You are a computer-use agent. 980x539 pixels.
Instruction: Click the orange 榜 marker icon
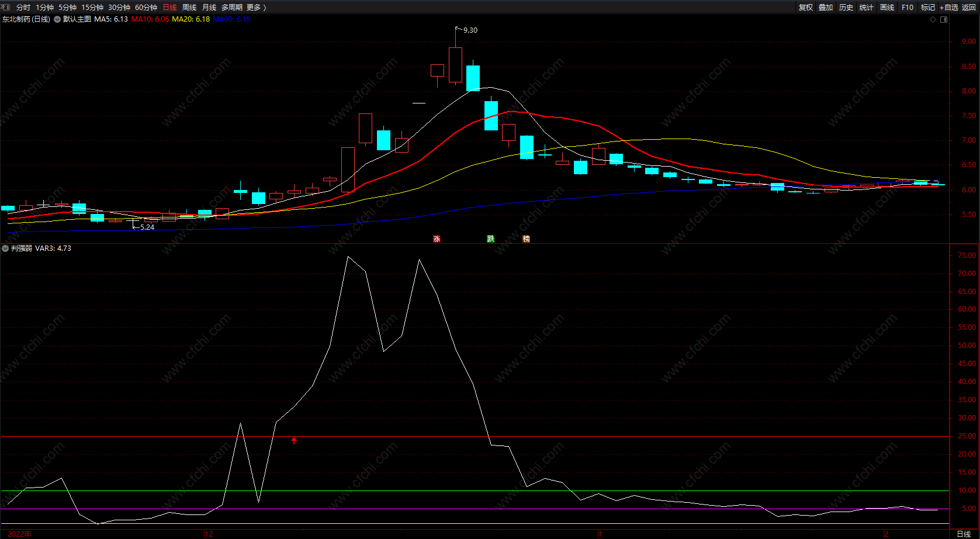coord(527,239)
